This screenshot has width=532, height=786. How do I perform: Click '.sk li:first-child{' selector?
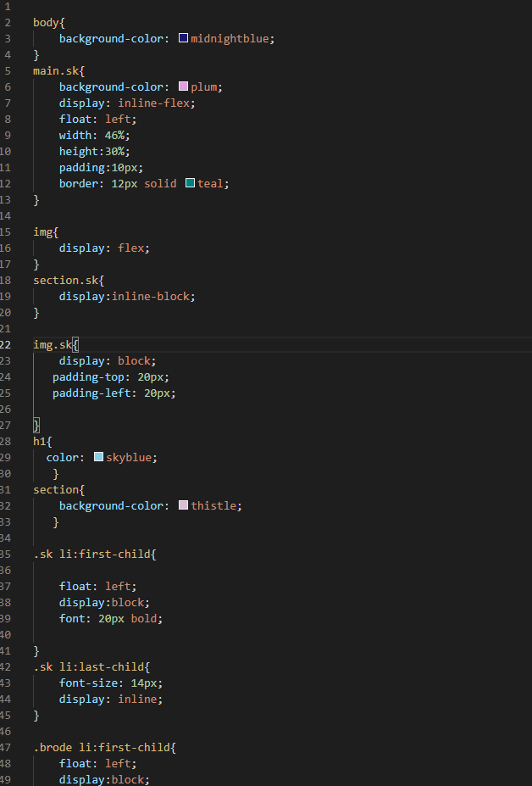(95, 554)
